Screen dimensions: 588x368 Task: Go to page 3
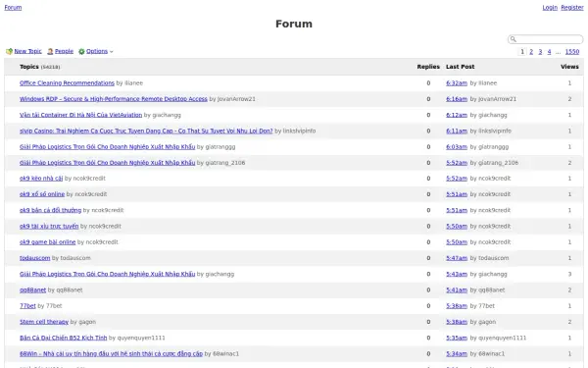coord(540,52)
